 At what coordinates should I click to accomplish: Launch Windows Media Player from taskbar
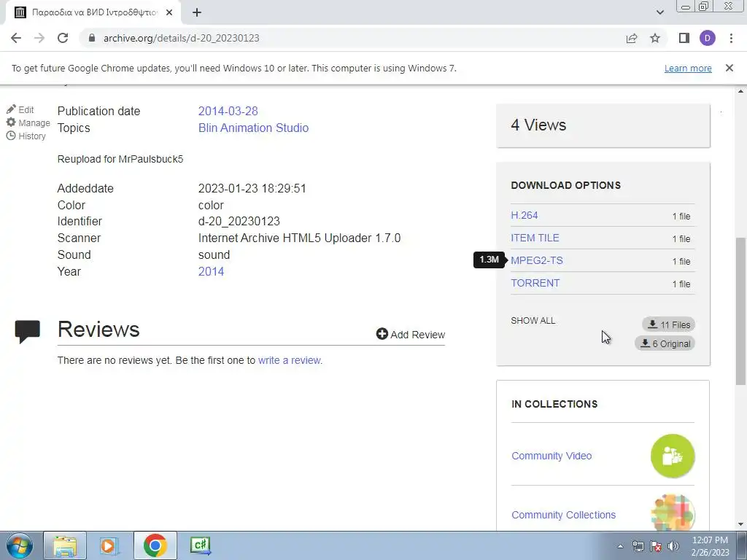pyautogui.click(x=109, y=545)
